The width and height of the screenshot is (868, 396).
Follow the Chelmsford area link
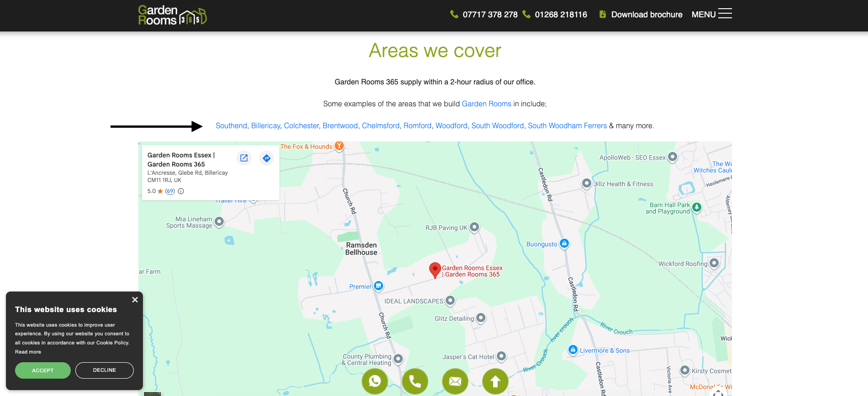pyautogui.click(x=381, y=126)
